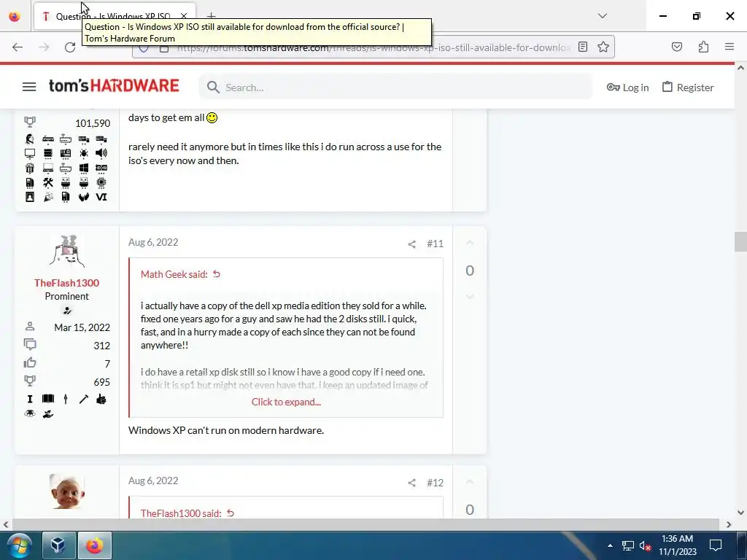
Task: Click TheFlash1300's book badge icon
Action: [x=47, y=399]
